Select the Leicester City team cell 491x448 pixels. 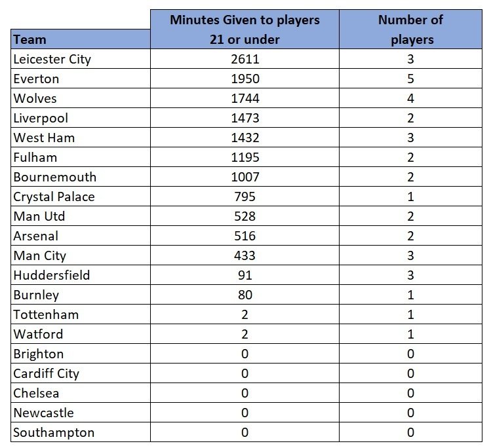tap(52, 59)
